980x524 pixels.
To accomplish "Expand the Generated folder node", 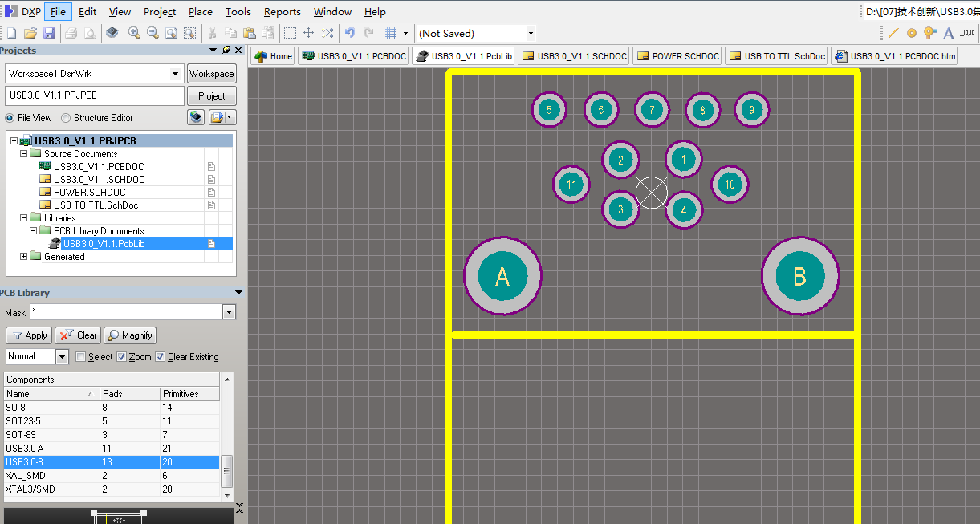I will coord(23,257).
